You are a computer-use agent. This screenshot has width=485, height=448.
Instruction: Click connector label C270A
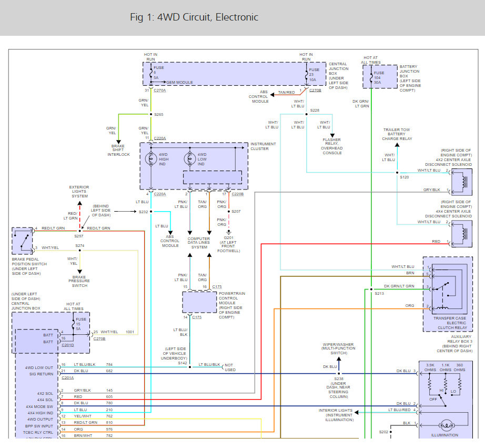(160, 91)
